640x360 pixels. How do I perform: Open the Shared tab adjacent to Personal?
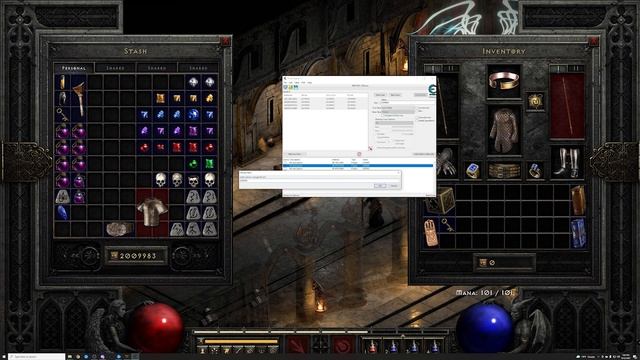tap(116, 68)
